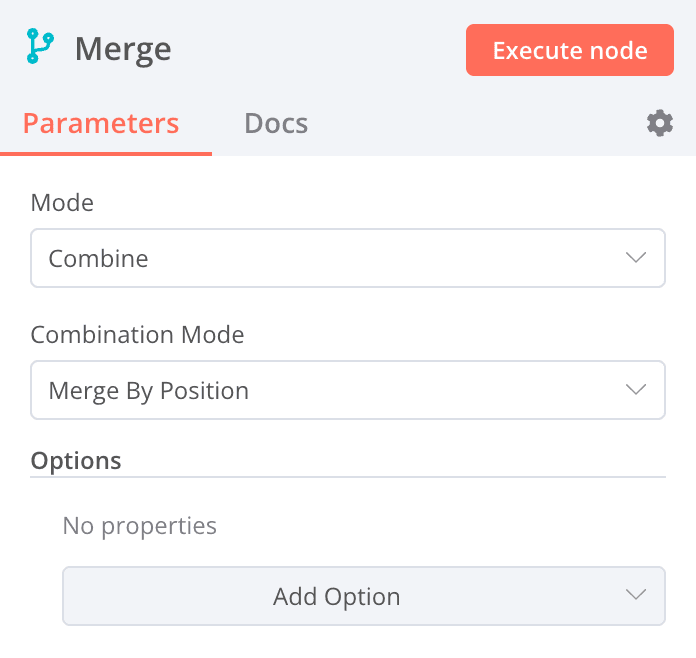Click the Add Option label text
Screen dimensions: 696x658
pos(337,597)
